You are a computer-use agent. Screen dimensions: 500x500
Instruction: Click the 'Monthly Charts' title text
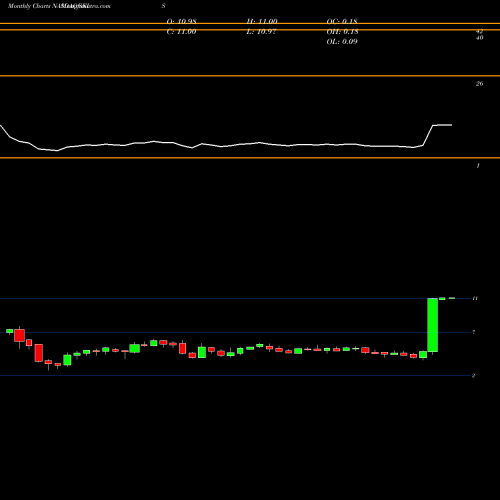[x=29, y=6]
